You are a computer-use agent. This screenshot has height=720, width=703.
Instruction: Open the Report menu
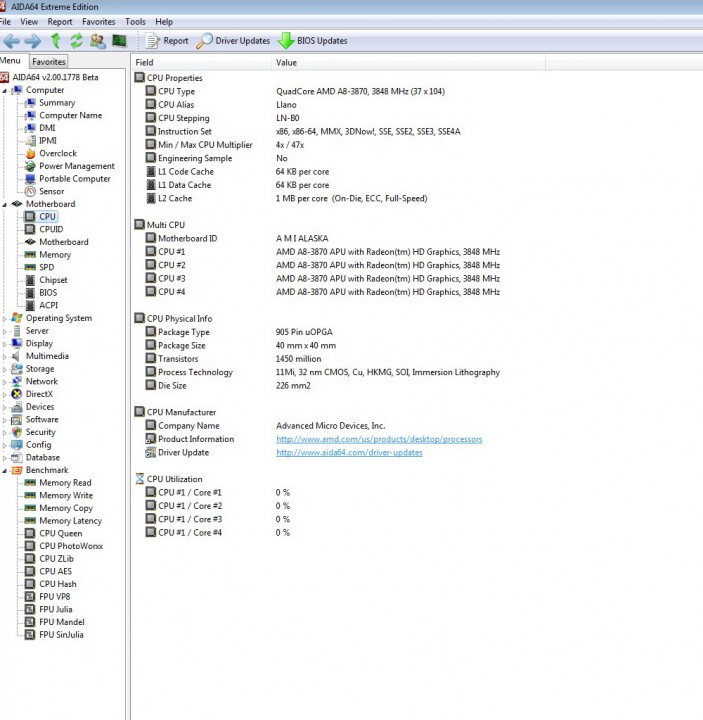click(60, 22)
